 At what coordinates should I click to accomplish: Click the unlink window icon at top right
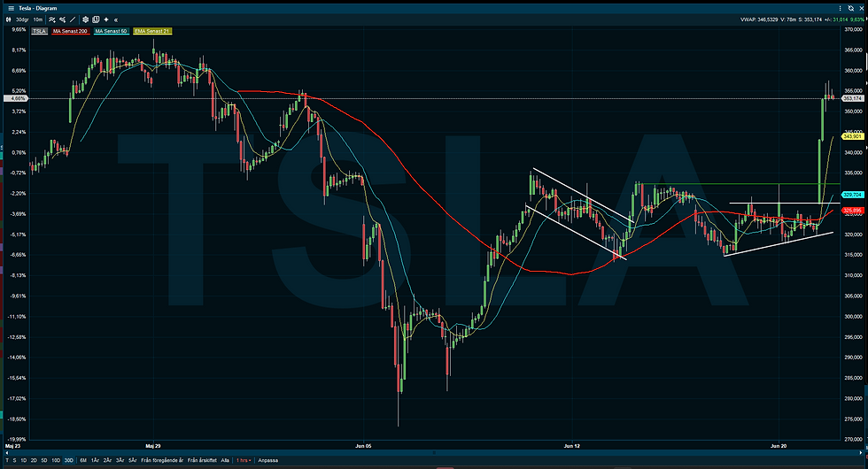851,8
